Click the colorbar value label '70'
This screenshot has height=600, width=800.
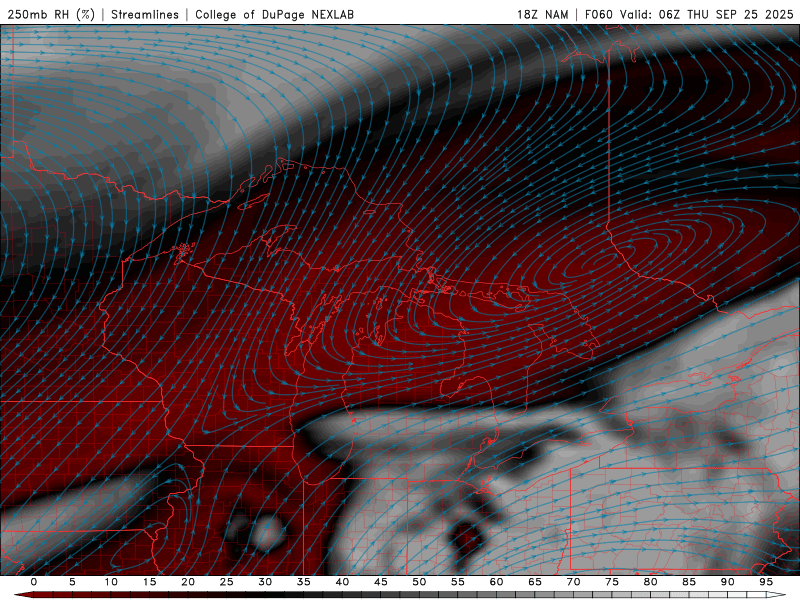coord(573,582)
